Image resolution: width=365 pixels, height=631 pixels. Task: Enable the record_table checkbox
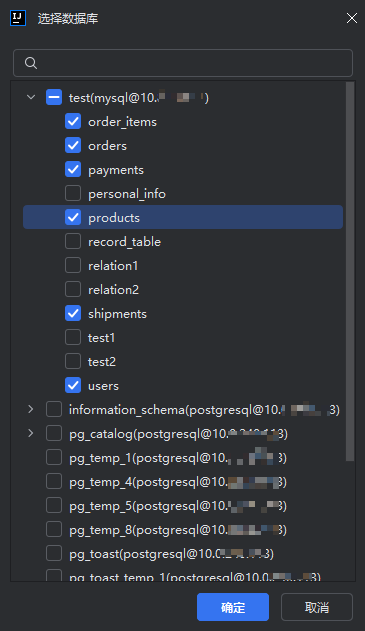[73, 241]
